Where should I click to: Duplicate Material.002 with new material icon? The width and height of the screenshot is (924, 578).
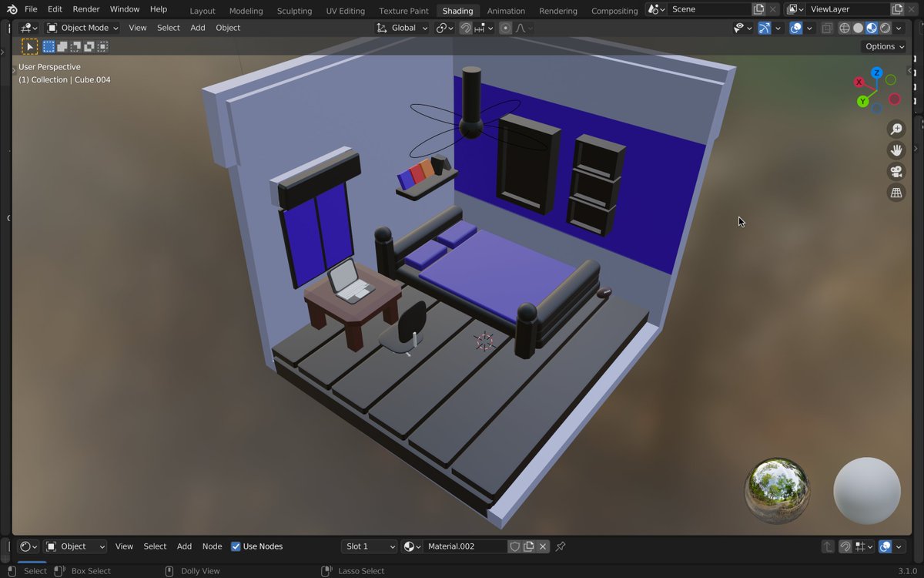(x=529, y=546)
